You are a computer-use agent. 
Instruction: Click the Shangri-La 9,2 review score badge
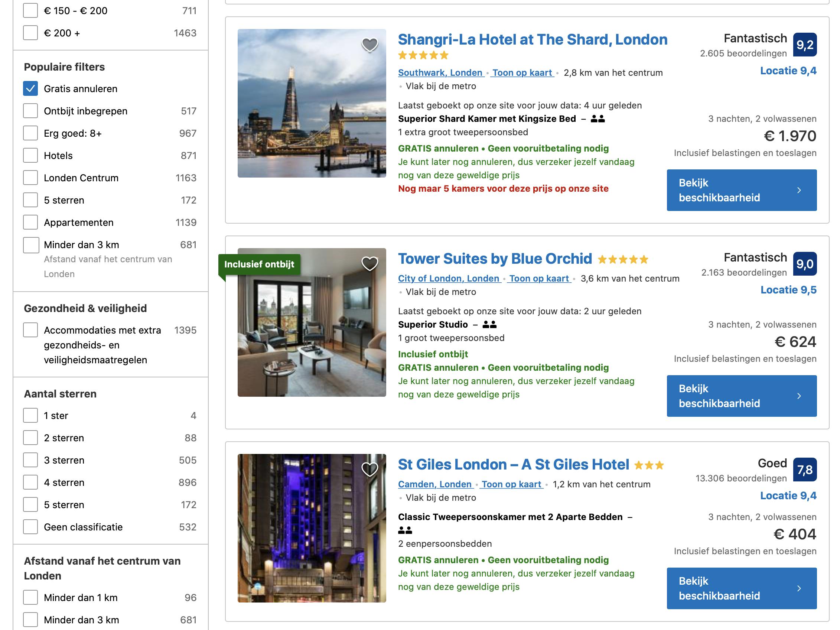805,45
